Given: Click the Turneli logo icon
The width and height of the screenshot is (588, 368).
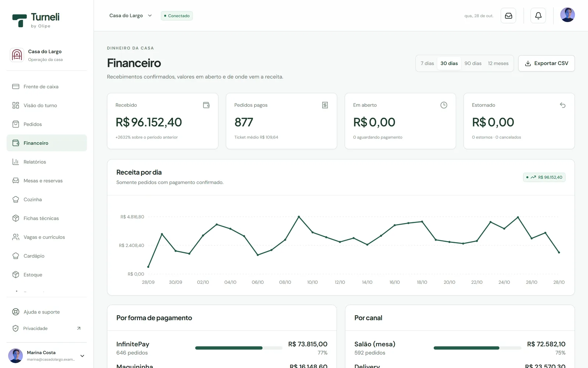Looking at the screenshot, I should (x=19, y=20).
